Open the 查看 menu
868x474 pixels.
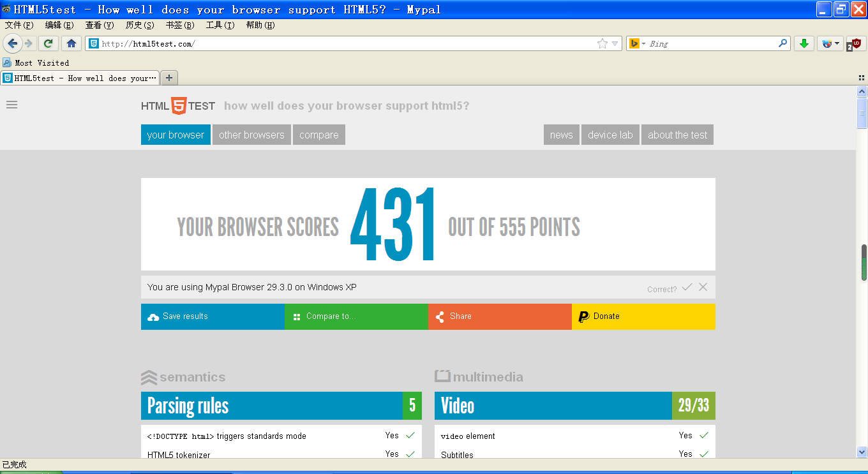[x=100, y=25]
